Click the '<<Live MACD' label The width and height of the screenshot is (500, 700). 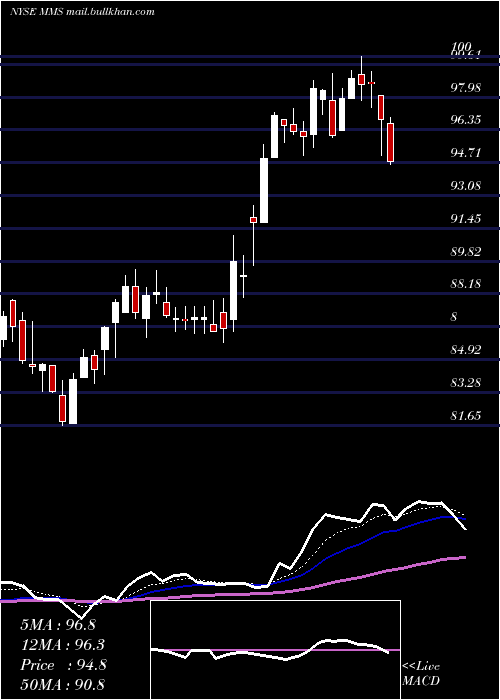[x=421, y=674]
